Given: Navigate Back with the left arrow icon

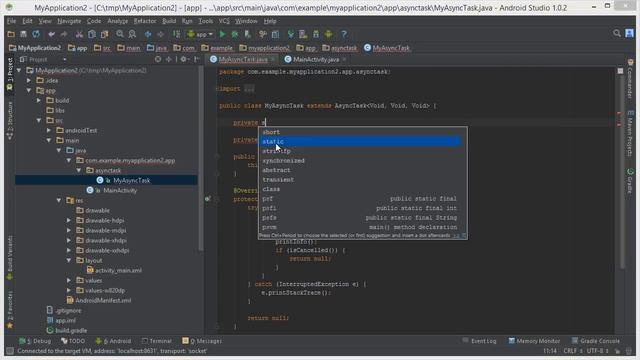Looking at the screenshot, I should tap(148, 34).
